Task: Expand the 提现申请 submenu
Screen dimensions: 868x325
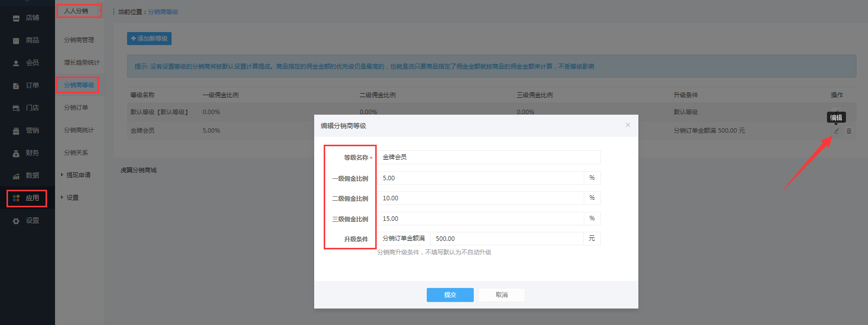Action: click(76, 175)
